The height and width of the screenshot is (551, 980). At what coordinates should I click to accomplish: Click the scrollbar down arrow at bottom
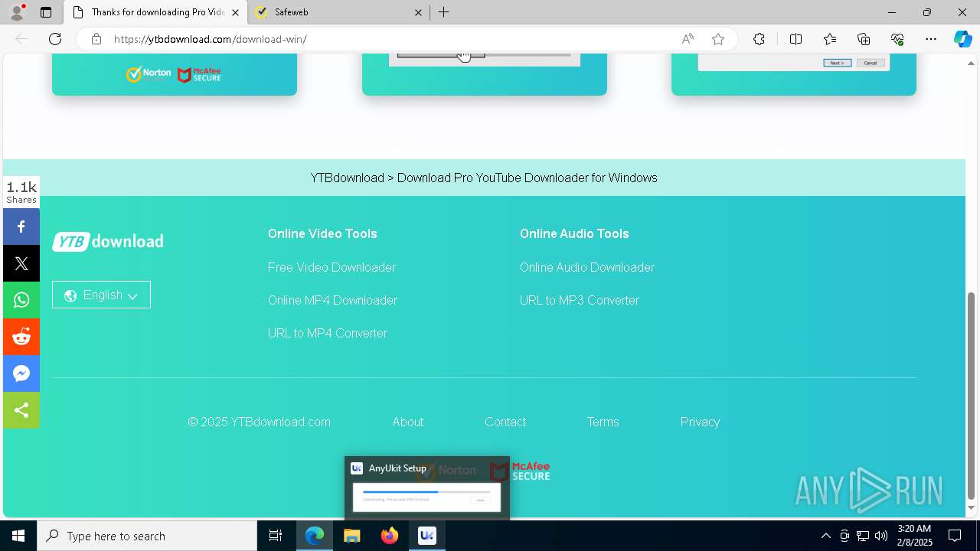(x=972, y=508)
